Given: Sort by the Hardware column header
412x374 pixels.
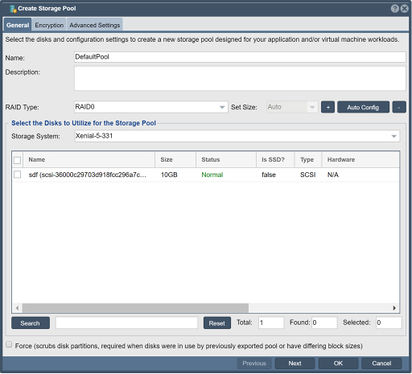Looking at the screenshot, I should (360, 160).
